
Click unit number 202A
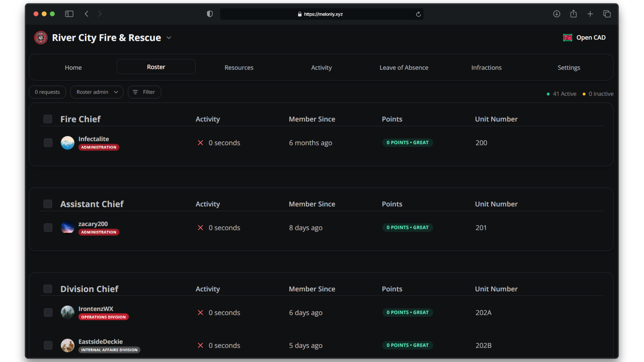483,312
